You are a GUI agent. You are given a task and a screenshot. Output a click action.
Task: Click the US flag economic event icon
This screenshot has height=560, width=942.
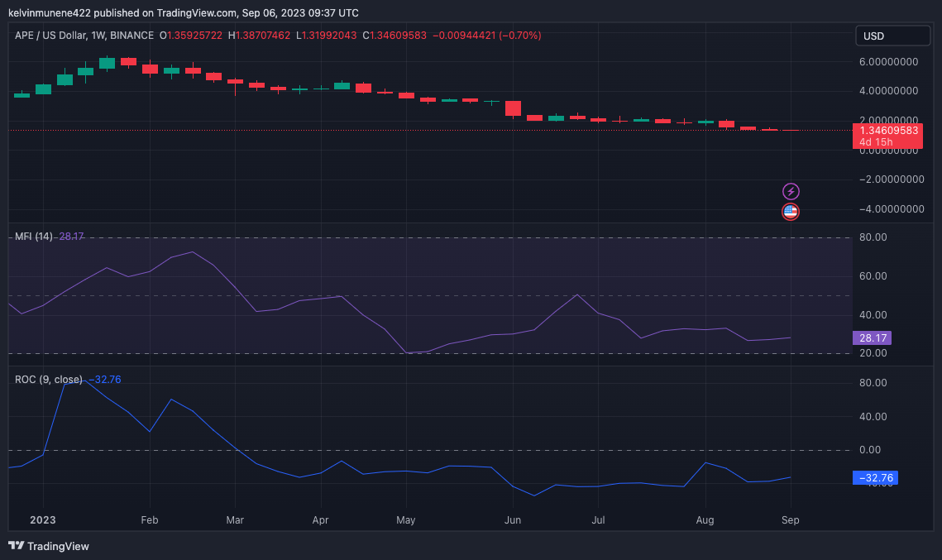click(791, 212)
